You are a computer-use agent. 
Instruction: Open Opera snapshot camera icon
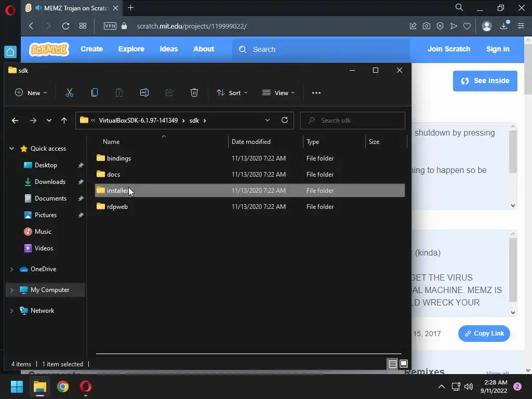click(427, 26)
